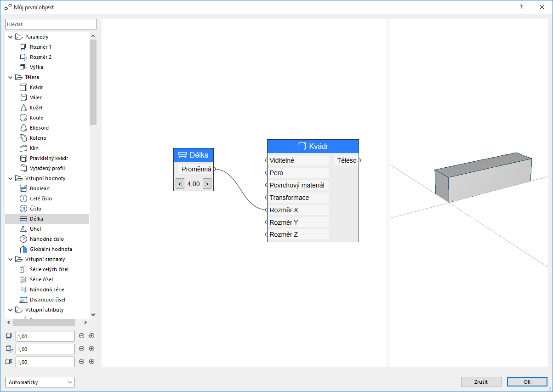
Task: Click the Zrušit button
Action: [481, 382]
